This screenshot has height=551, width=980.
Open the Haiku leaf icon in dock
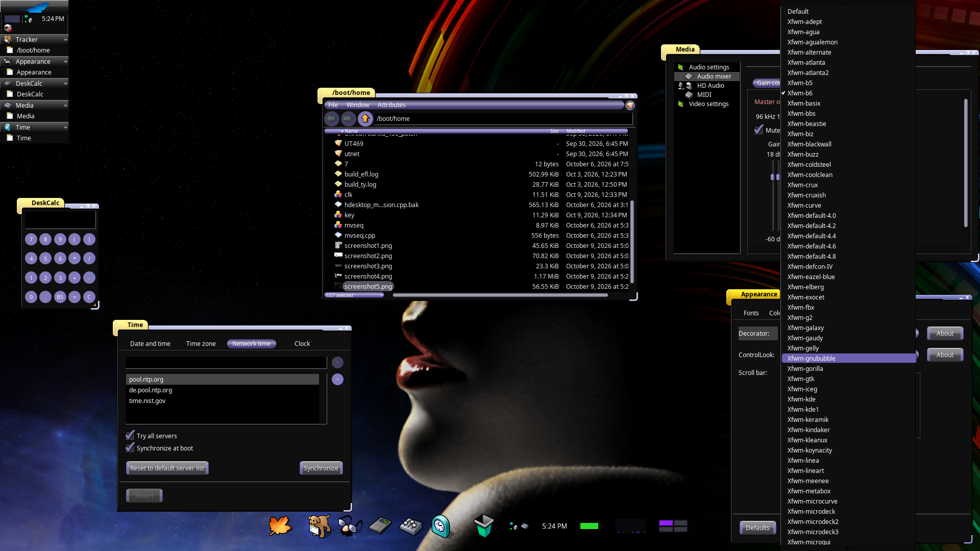point(280,526)
